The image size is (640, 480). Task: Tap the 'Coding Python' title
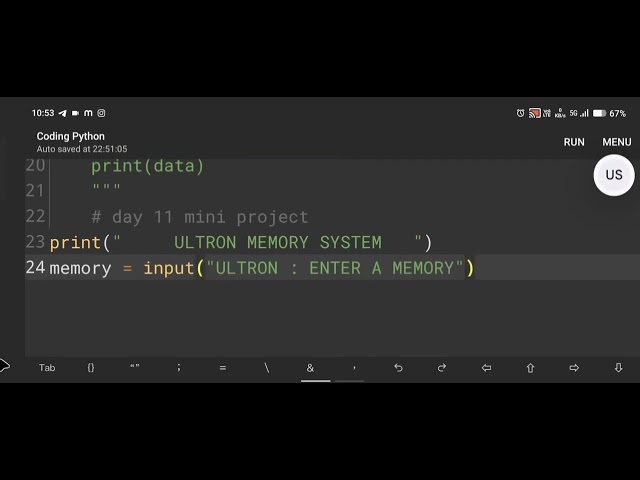(71, 136)
